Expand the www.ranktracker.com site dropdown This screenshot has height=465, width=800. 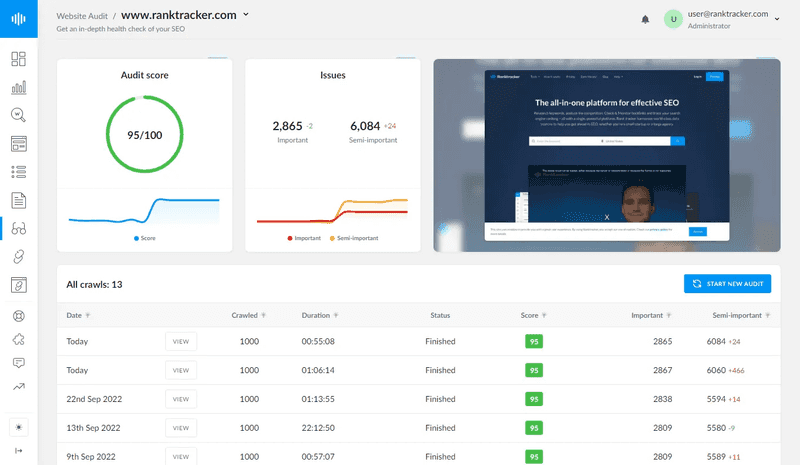pos(246,15)
